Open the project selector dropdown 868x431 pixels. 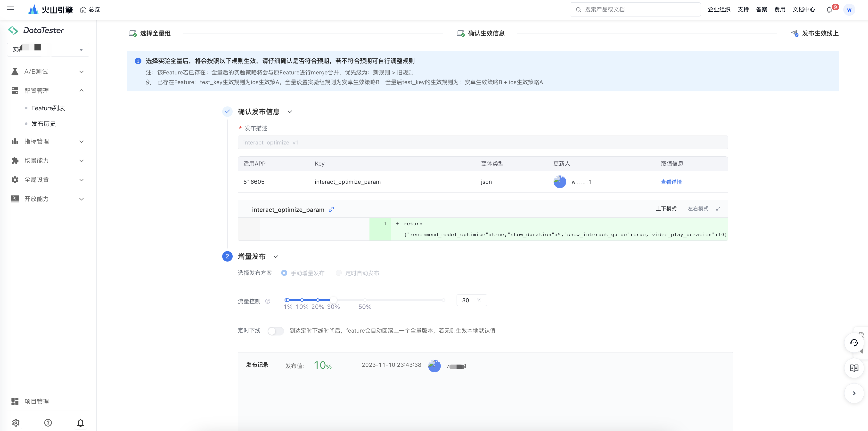coord(48,49)
